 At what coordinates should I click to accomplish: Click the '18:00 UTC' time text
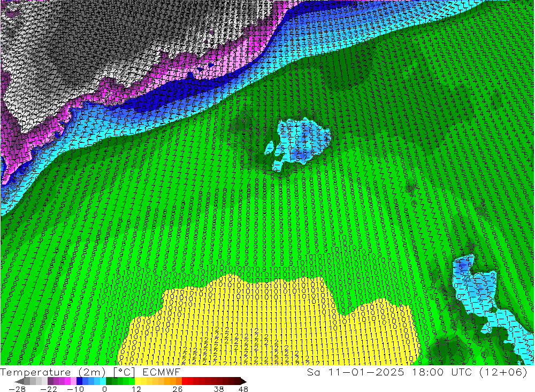coord(442,372)
